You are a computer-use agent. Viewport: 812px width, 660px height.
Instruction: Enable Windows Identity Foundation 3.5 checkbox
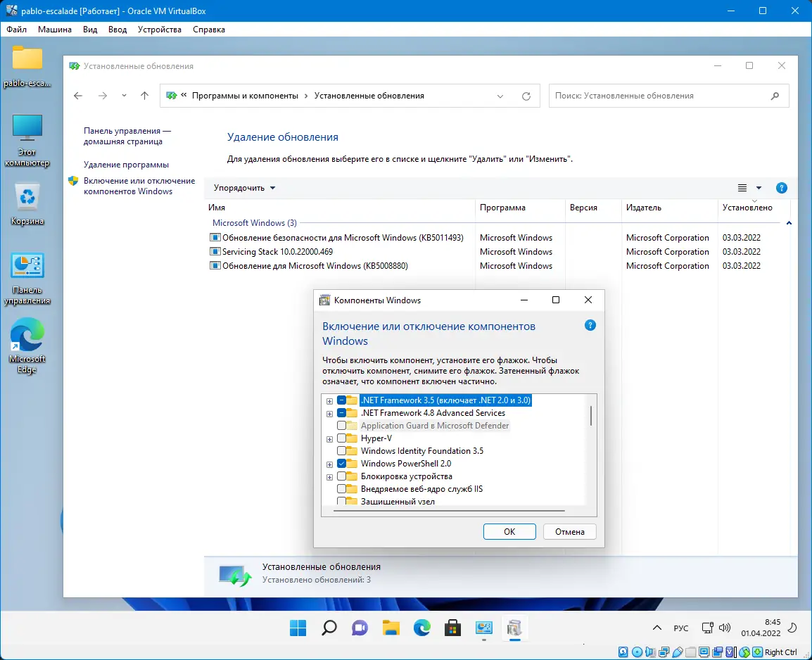341,451
